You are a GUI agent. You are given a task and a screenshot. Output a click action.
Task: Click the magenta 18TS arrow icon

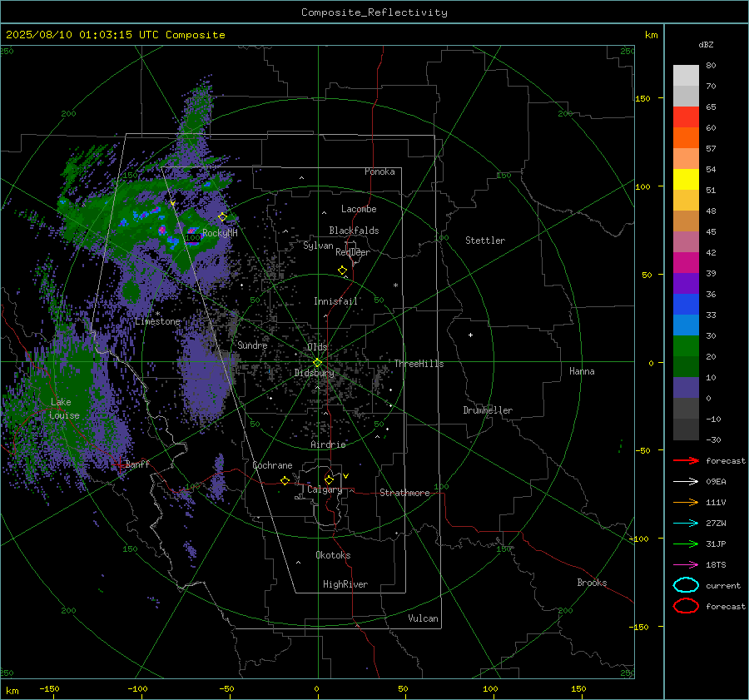click(x=686, y=565)
